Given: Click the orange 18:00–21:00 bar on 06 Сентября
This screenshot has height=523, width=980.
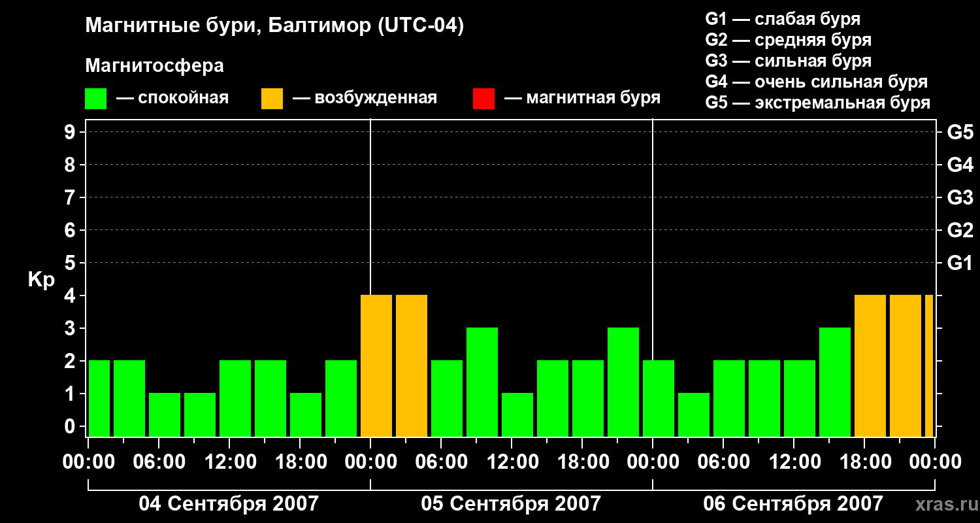Looking at the screenshot, I should coord(870,365).
